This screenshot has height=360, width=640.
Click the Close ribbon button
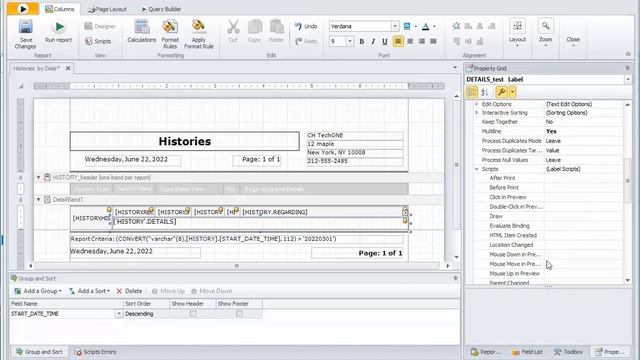[x=573, y=40]
